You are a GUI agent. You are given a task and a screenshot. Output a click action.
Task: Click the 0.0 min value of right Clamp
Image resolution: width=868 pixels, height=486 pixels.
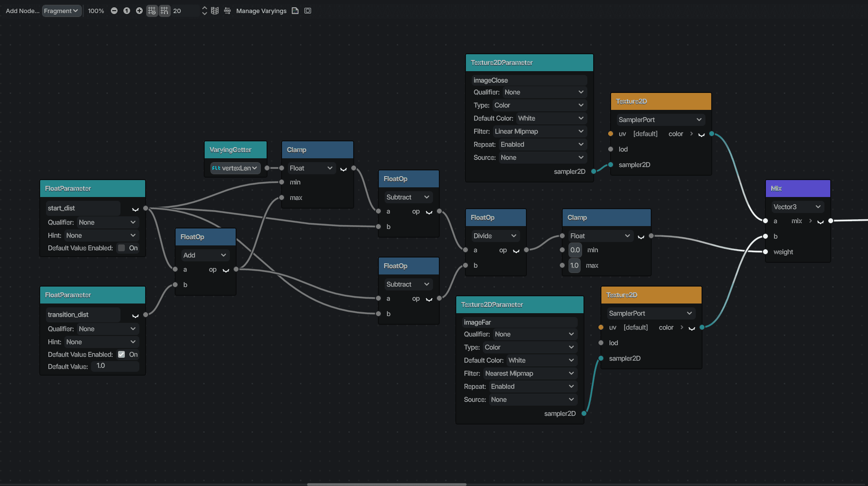tap(575, 250)
